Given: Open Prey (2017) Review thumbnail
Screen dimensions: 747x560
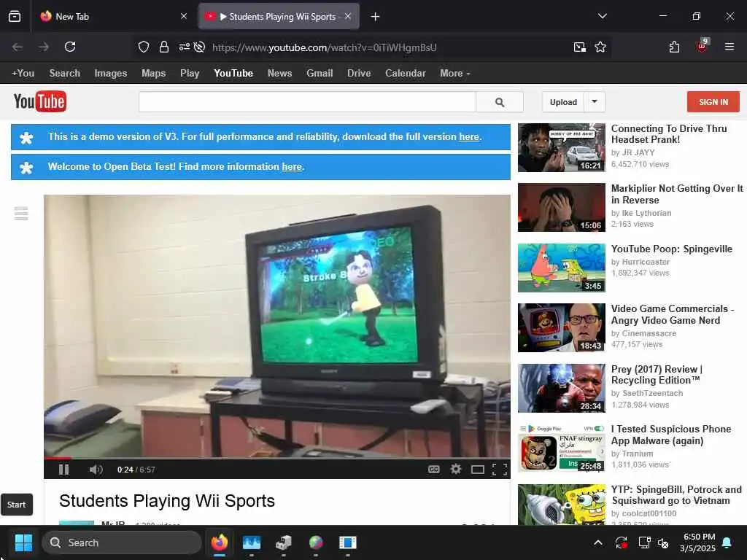Looking at the screenshot, I should 562,388.
